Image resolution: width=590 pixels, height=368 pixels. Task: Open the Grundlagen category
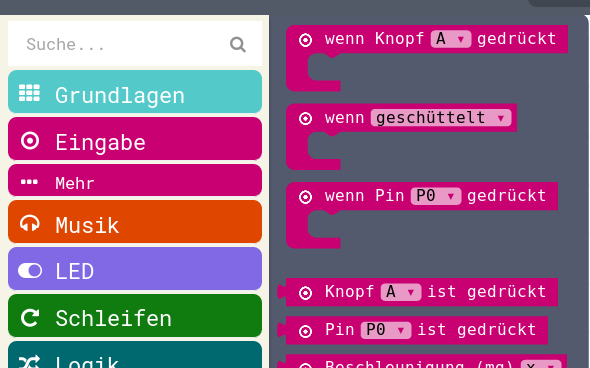135,91
